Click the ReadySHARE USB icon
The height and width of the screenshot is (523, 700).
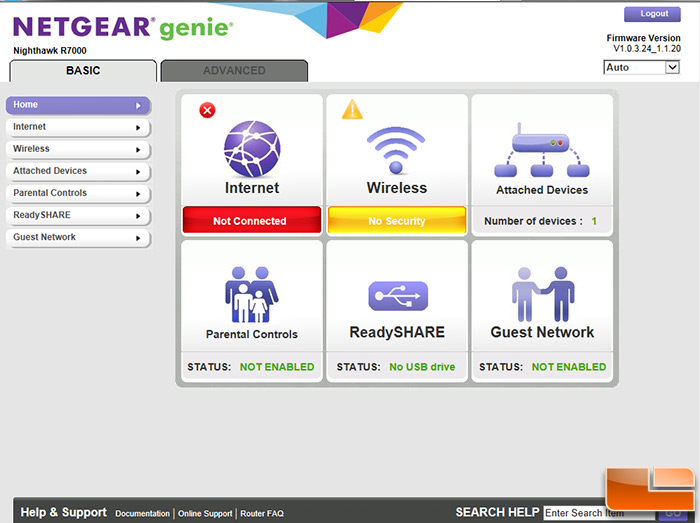[398, 296]
